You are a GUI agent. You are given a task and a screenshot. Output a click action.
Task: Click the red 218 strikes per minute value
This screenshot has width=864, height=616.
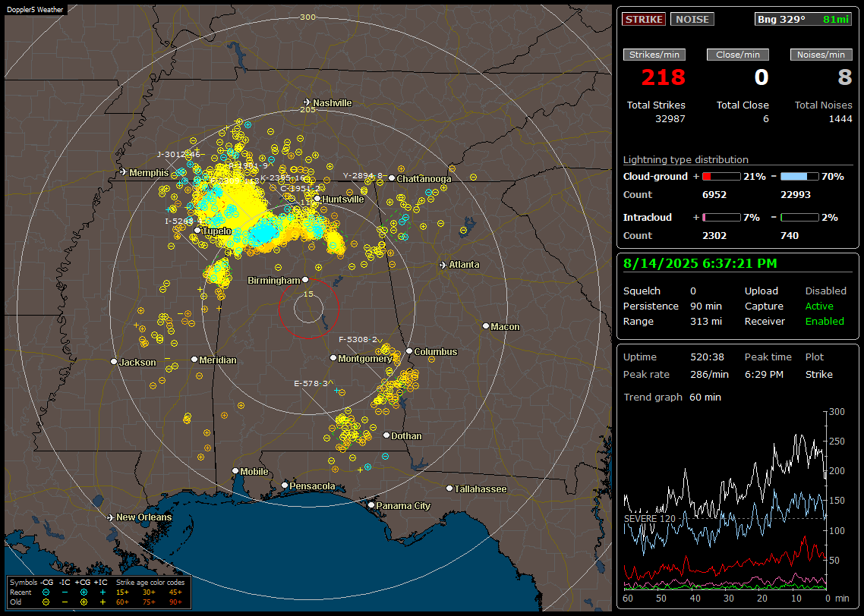click(x=664, y=77)
